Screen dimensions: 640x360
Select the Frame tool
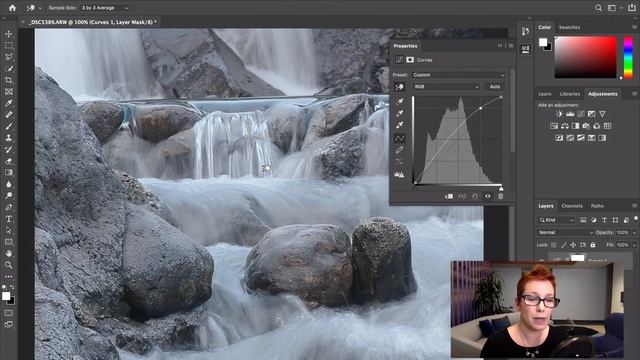(9, 92)
